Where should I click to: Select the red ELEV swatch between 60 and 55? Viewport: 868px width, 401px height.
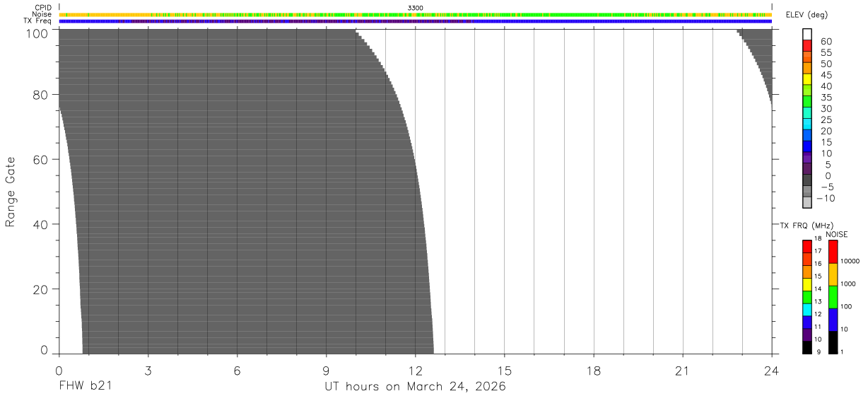[807, 45]
